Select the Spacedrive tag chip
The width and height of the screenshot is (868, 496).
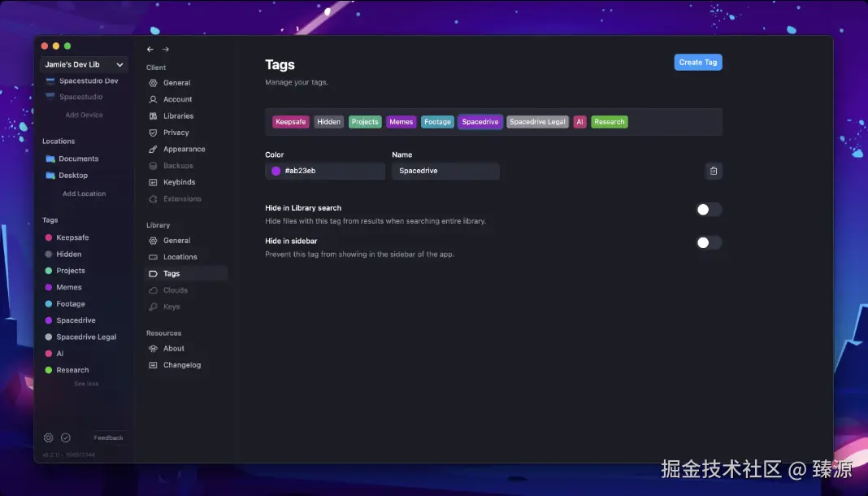480,122
